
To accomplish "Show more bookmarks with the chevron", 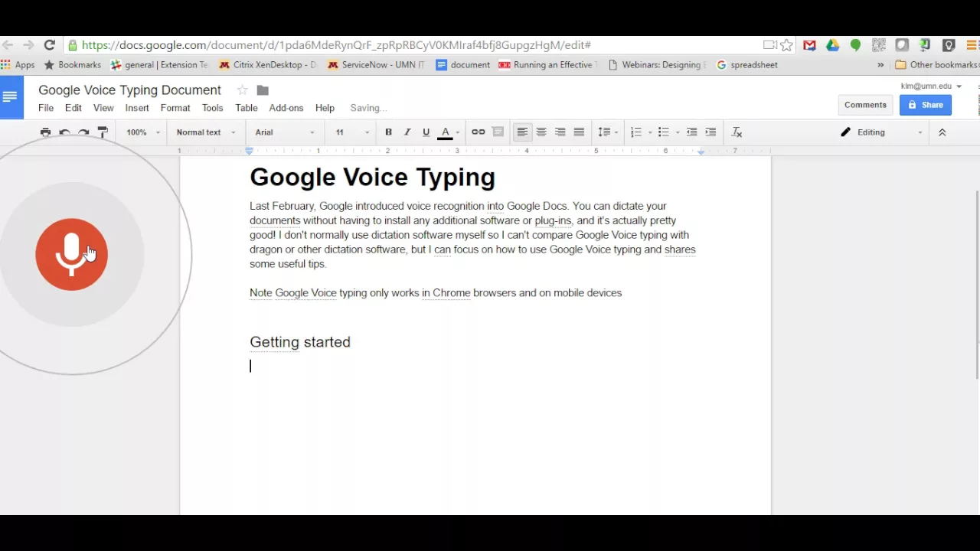I will pyautogui.click(x=880, y=65).
